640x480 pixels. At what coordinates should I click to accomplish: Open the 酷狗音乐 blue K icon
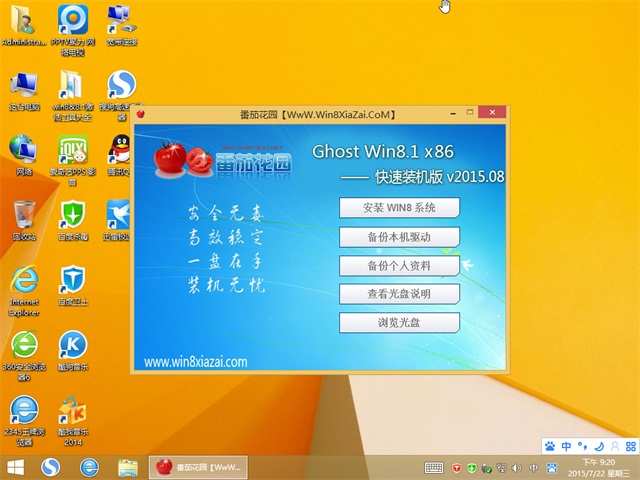[x=72, y=345]
